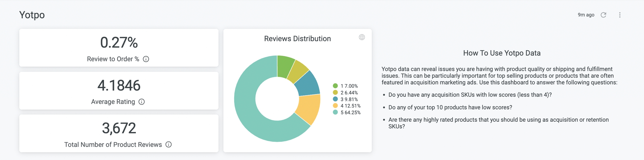This screenshot has width=644, height=160.
Task: Click the 3,672 total reviews value
Action: click(x=119, y=128)
